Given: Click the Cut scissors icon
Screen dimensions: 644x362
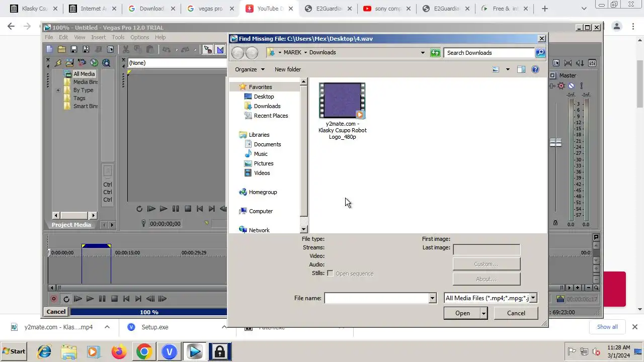Looking at the screenshot, I should click(x=126, y=49).
